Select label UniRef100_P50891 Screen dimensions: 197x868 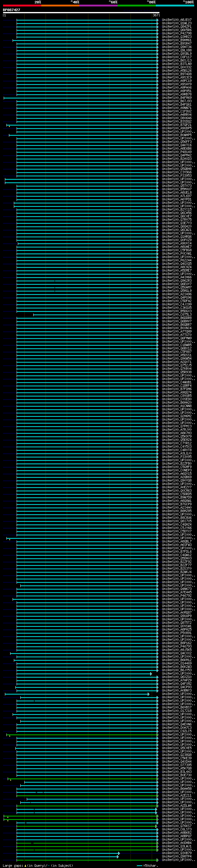point(177,633)
